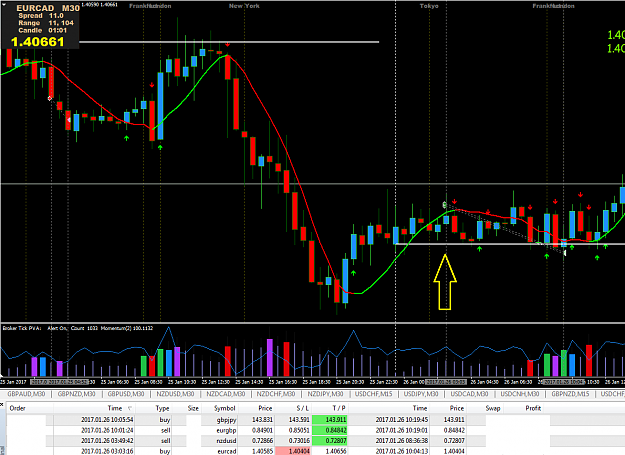Viewport: 625px width, 455px height.
Task: Click the open price 0.72866
Action: 262,441
